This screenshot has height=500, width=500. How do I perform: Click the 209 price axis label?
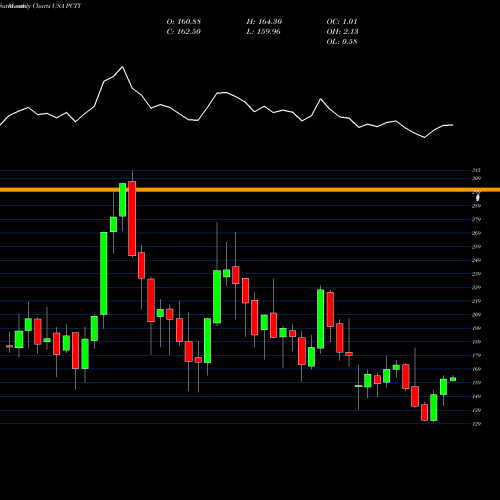pyautogui.click(x=476, y=315)
